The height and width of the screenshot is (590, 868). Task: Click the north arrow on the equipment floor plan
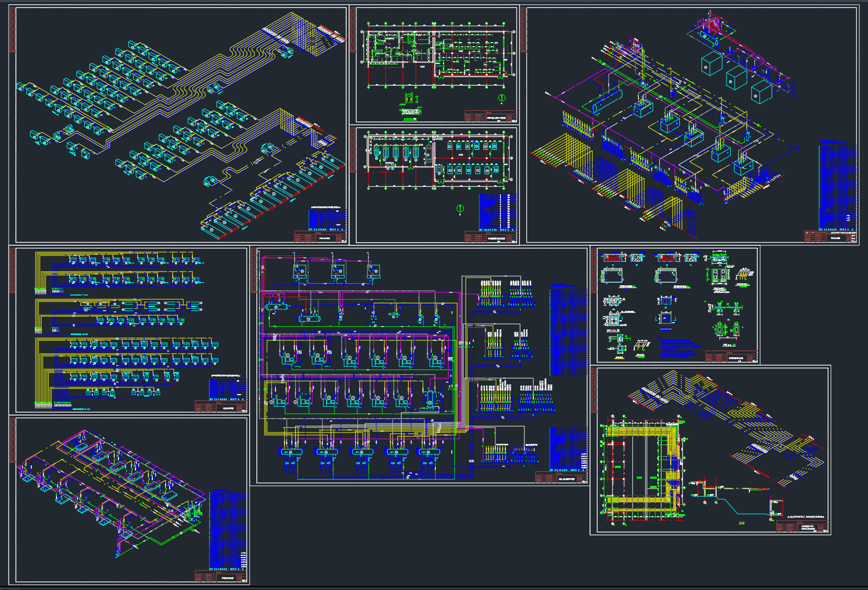pos(460,209)
